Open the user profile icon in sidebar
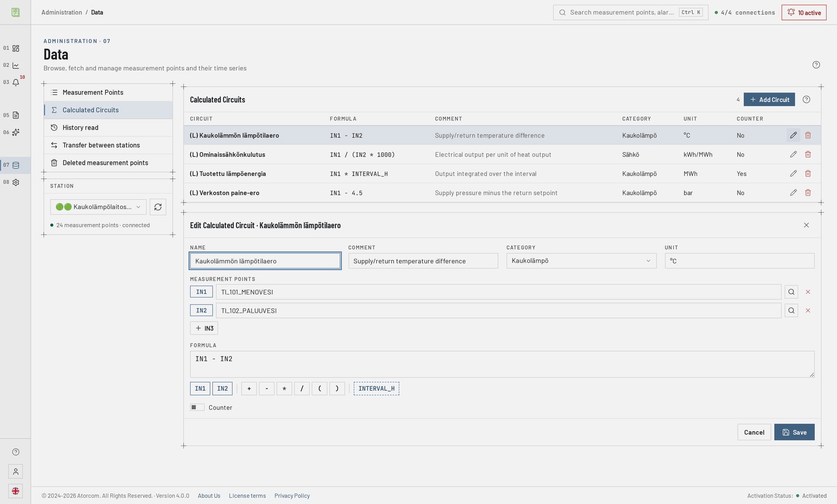This screenshot has height=504, width=837. point(16,472)
